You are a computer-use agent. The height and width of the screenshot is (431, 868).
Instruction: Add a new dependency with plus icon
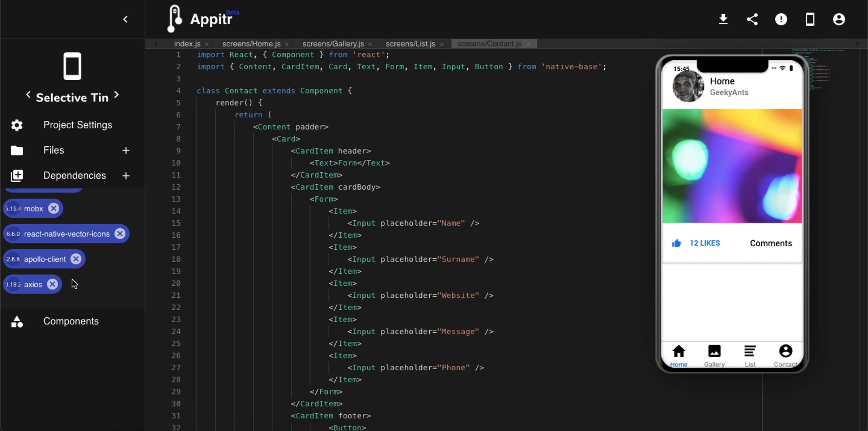click(126, 176)
